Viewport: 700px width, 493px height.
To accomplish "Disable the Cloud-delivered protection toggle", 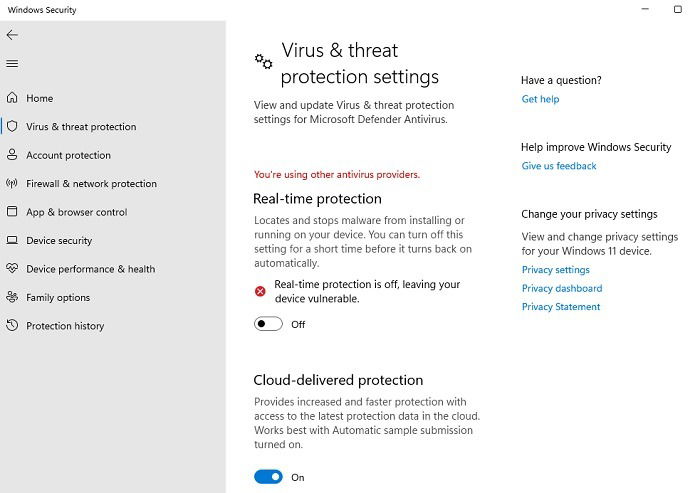I will [268, 477].
